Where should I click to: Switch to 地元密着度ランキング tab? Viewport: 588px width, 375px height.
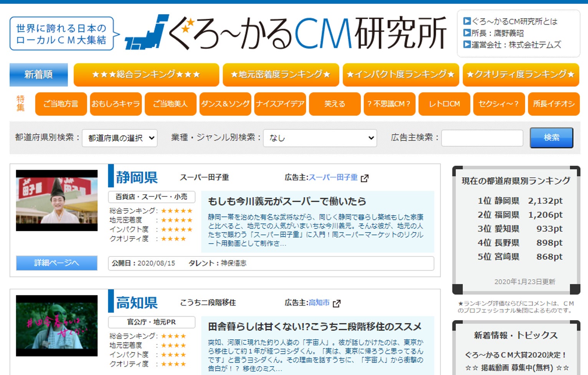(x=281, y=74)
